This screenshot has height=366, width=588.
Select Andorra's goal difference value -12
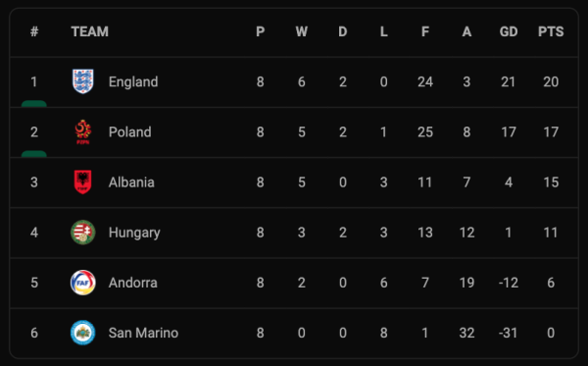509,283
